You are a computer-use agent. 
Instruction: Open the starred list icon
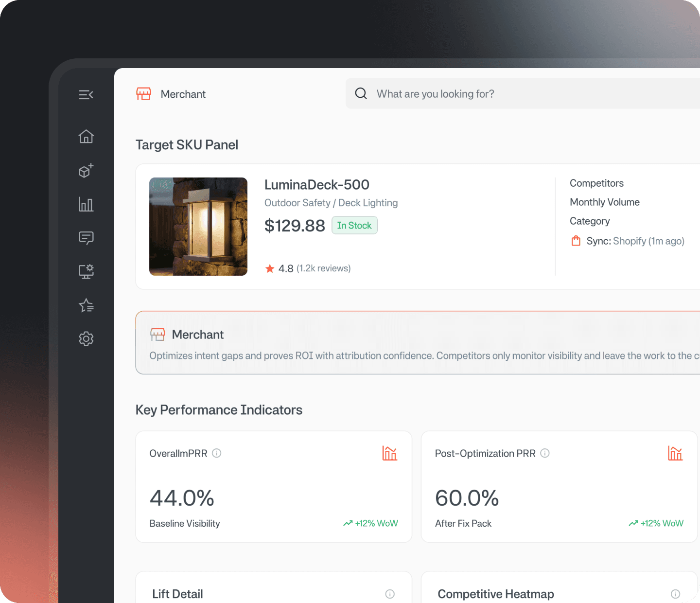pos(86,305)
